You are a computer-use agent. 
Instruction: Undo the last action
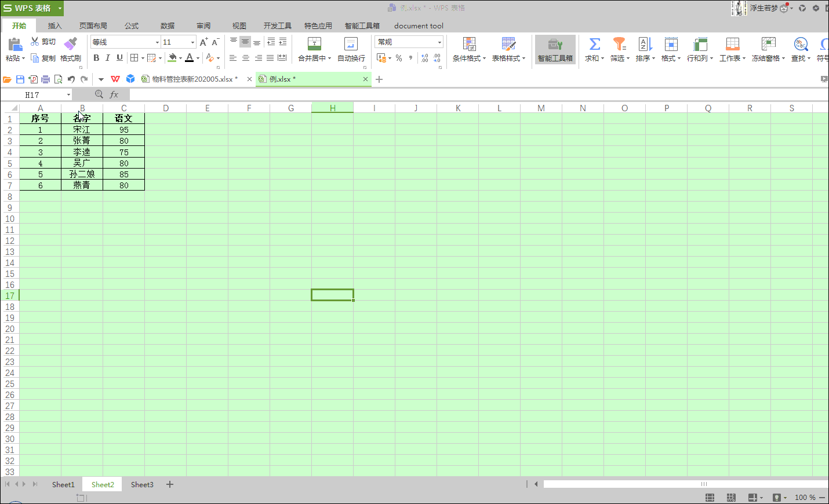[71, 79]
